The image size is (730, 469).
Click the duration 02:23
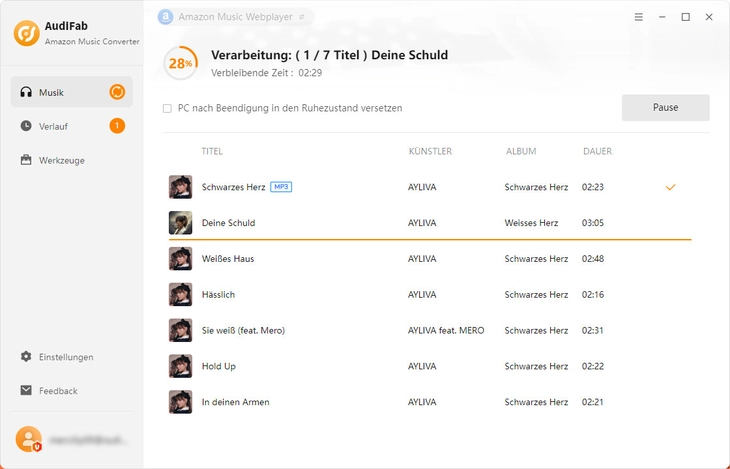593,187
